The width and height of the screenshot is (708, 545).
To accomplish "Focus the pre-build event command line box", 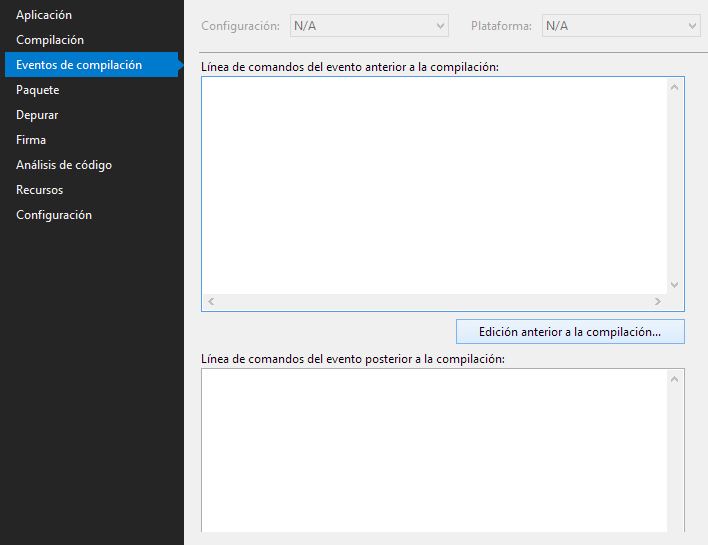I will click(x=434, y=186).
